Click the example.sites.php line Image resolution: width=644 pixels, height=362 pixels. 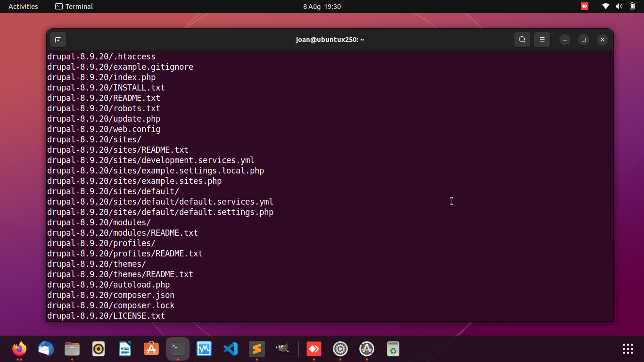(134, 181)
